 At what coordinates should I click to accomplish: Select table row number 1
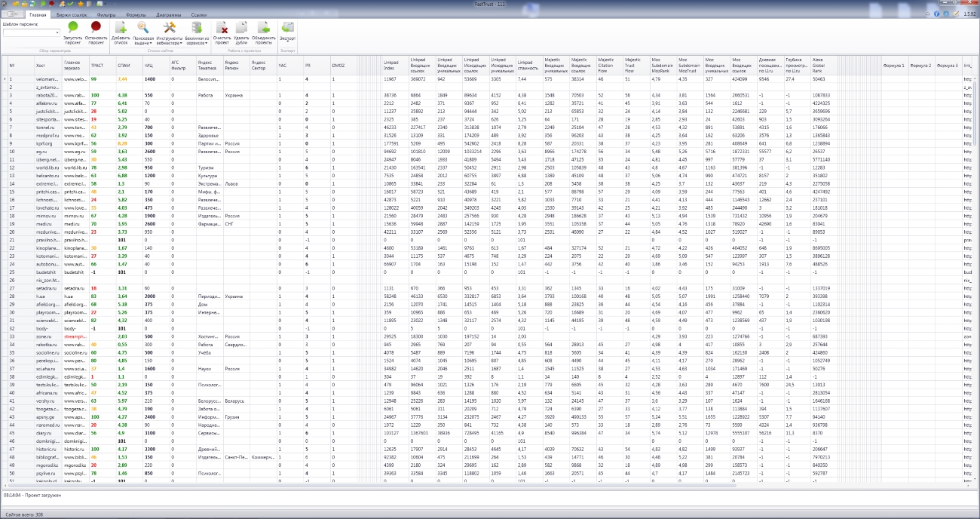(21, 79)
